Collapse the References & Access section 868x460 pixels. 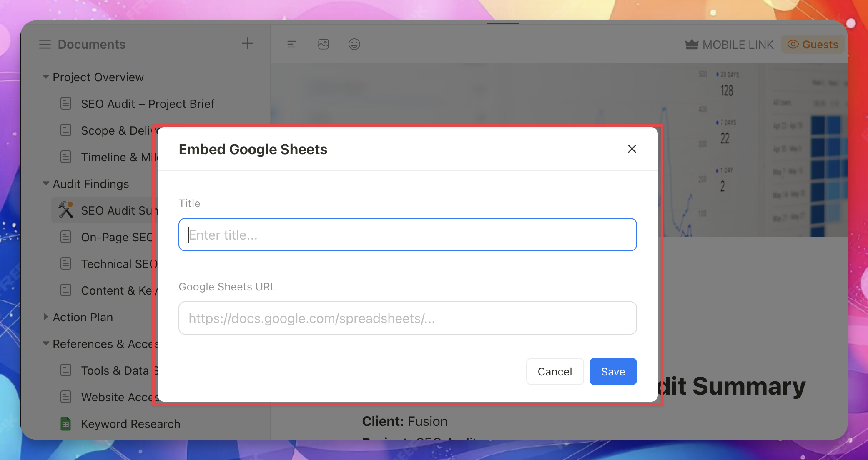point(46,344)
